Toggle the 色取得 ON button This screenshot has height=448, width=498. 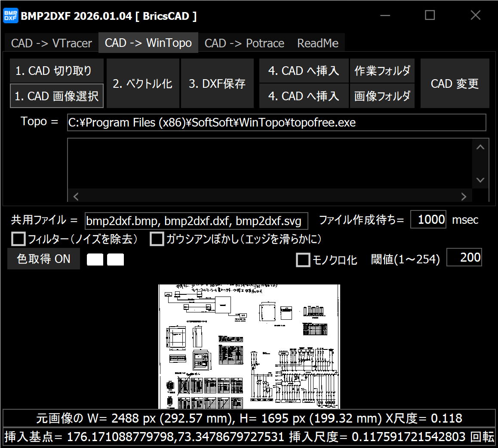tap(43, 259)
